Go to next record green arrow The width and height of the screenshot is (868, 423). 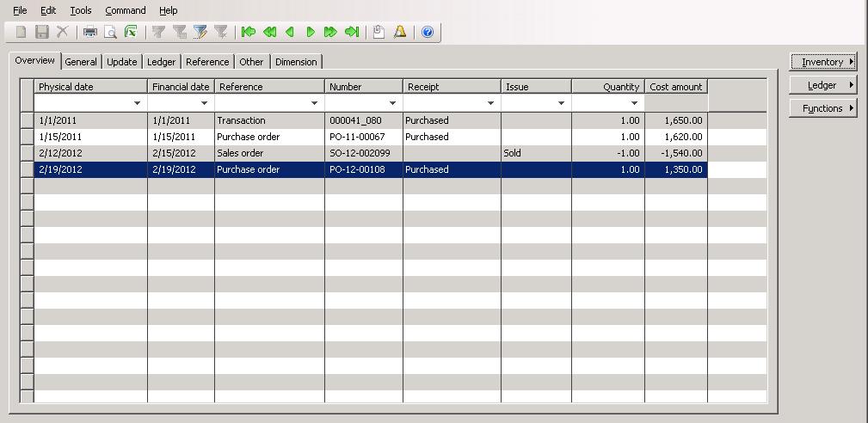coord(310,32)
